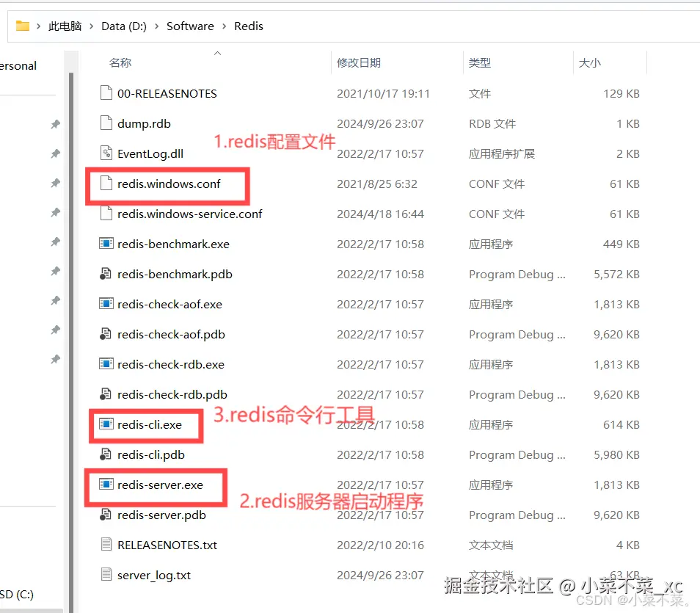700x613 pixels.
Task: Click the 2021/8/25 6:32 date cell
Action: coord(377,184)
